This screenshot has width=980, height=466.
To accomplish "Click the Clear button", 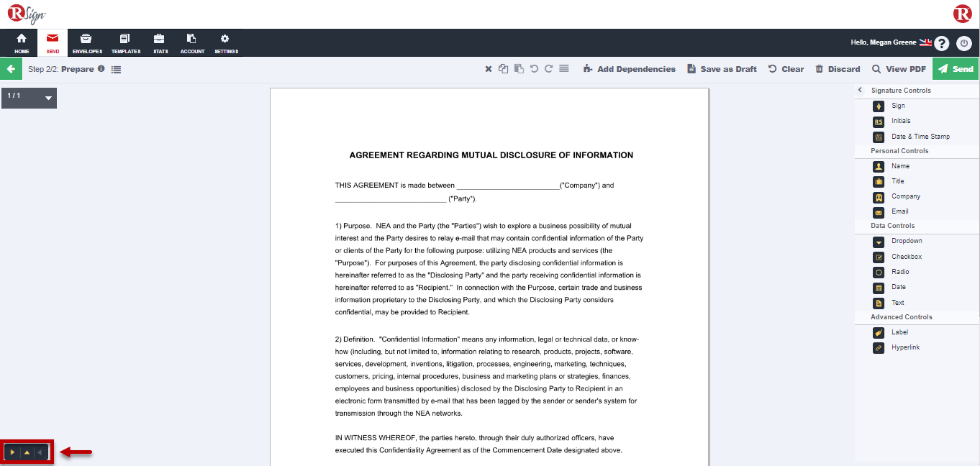I will tap(786, 69).
